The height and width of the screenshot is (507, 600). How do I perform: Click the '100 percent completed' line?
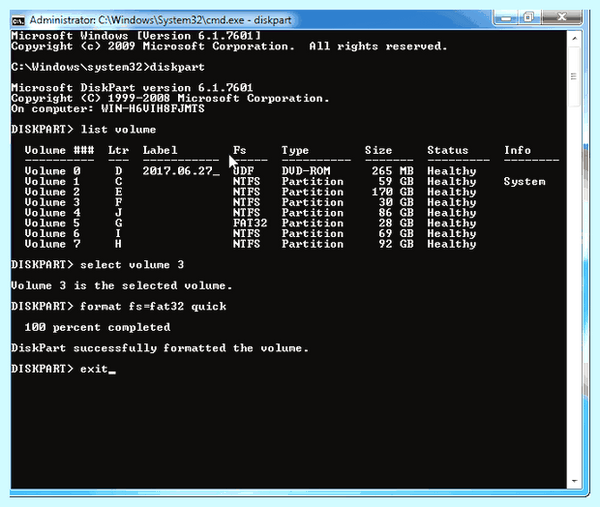click(x=98, y=327)
